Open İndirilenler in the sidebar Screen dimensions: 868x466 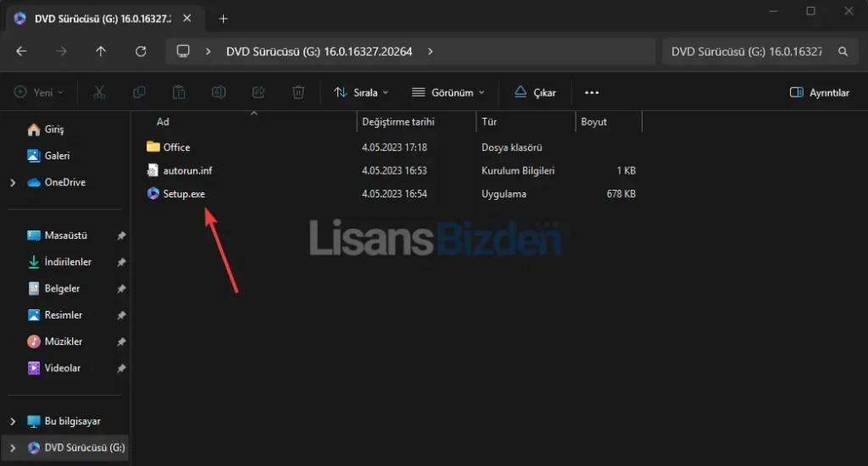60,262
